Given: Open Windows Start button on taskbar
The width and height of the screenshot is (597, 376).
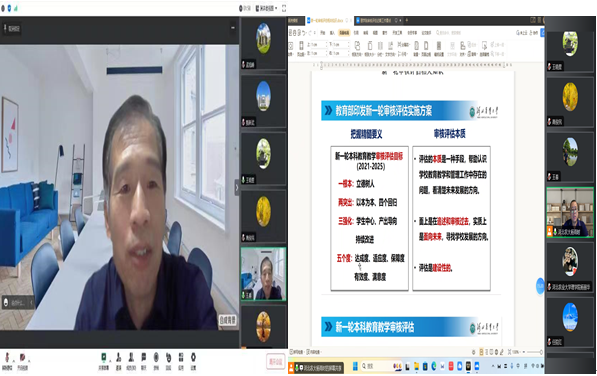Looking at the screenshot, I should 355,366.
